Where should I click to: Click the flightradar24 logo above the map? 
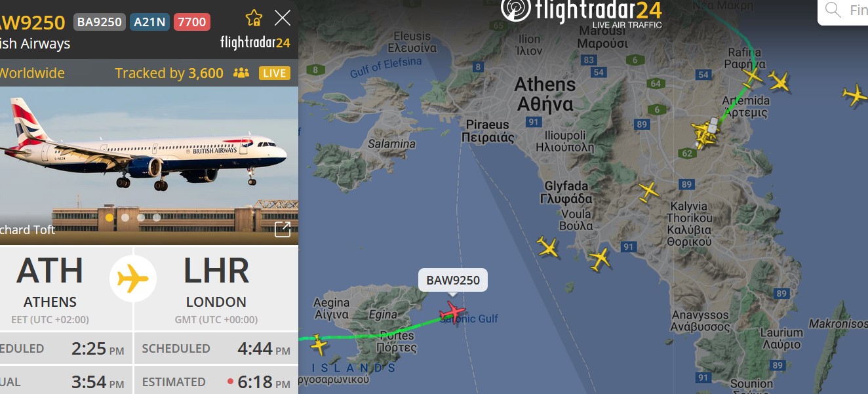[582, 11]
